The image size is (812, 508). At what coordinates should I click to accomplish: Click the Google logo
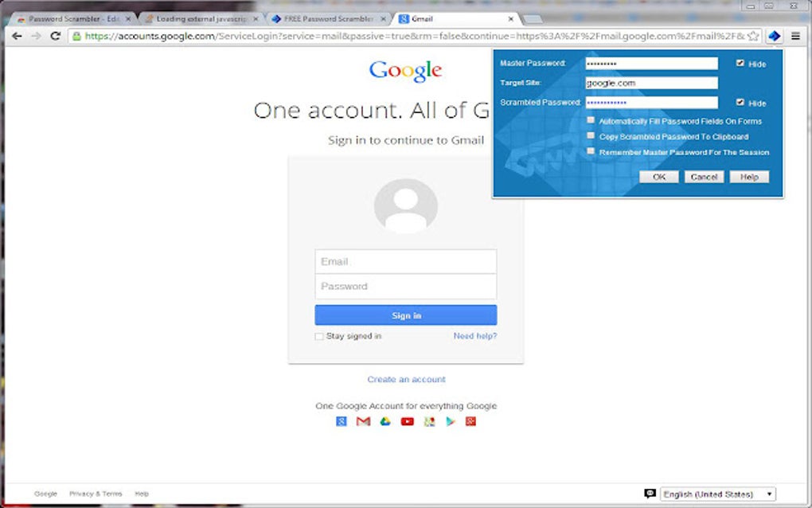click(405, 71)
